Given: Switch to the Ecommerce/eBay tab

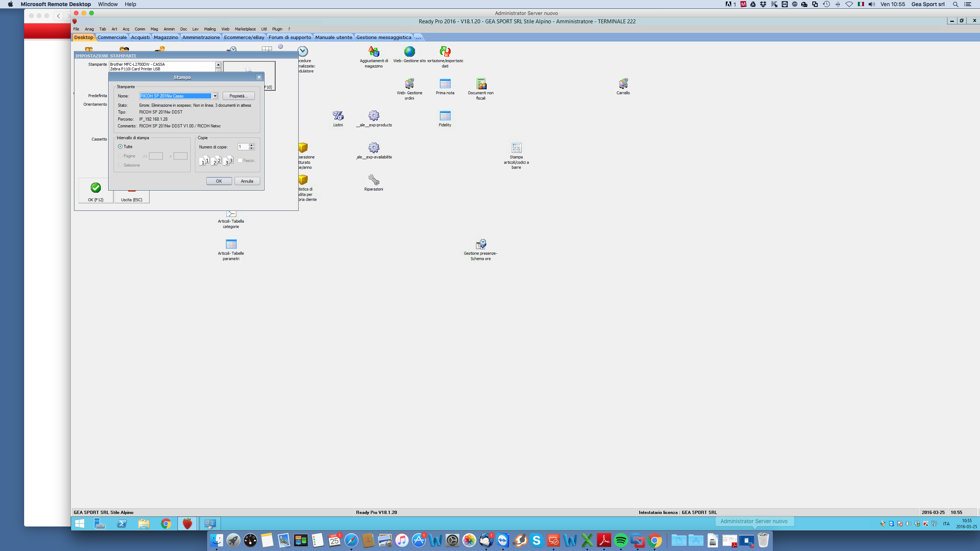Looking at the screenshot, I should pos(244,37).
